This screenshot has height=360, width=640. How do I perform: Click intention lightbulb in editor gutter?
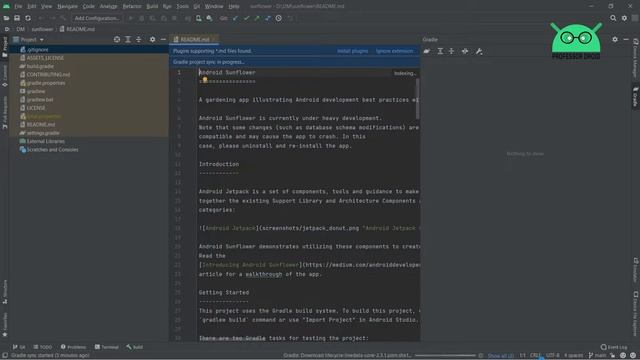(x=204, y=80)
